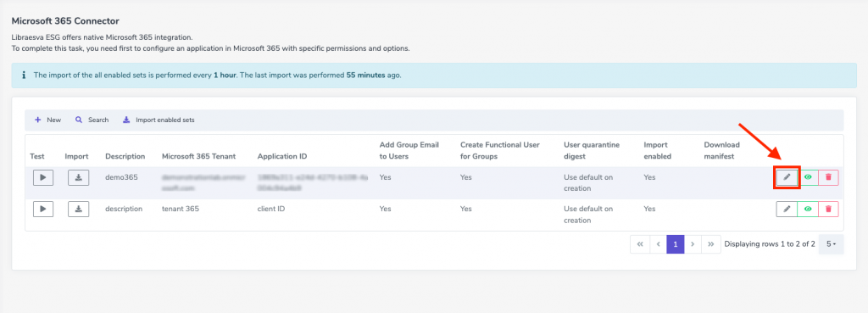Click the New button with plus icon
Image resolution: width=868 pixels, height=313 pixels.
point(47,120)
